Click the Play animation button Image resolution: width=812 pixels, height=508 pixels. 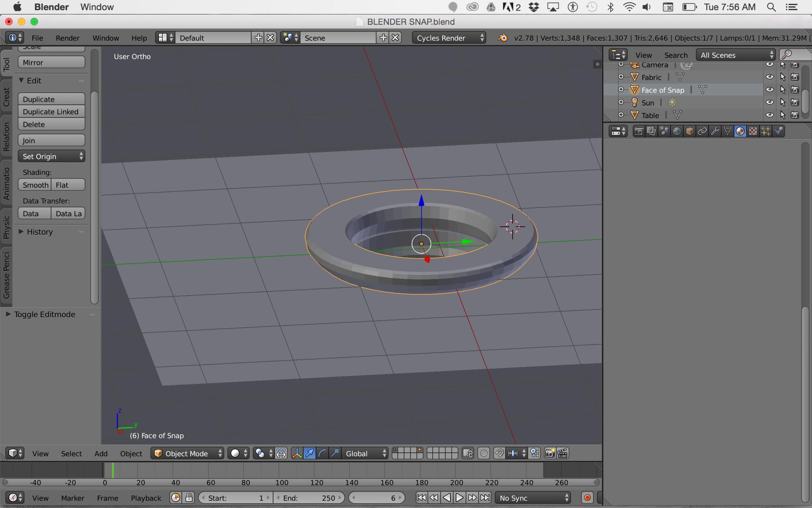click(x=459, y=498)
